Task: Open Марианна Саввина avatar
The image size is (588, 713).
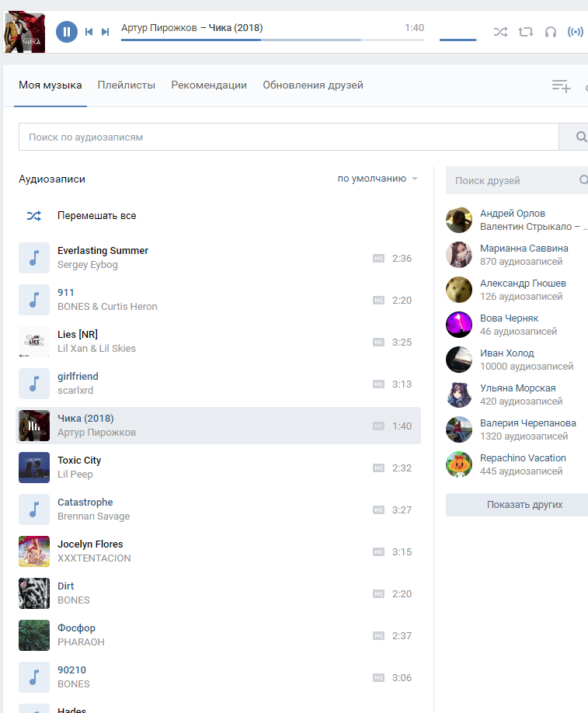Action: [459, 255]
